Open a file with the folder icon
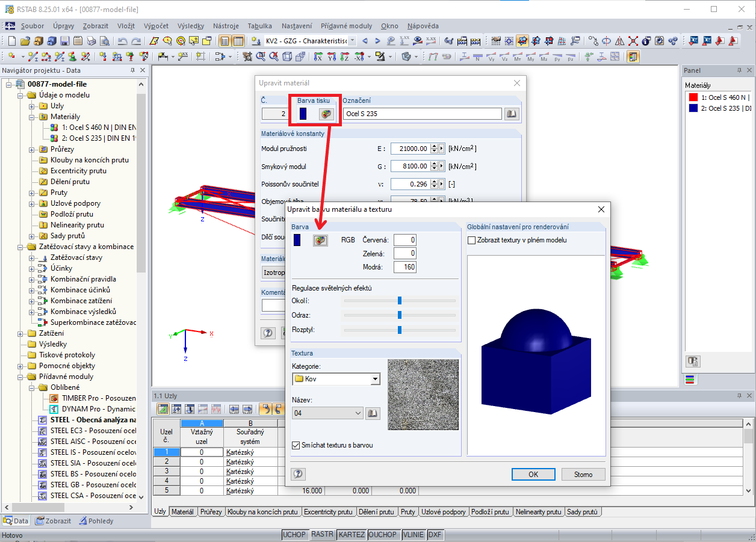 pyautogui.click(x=25, y=41)
